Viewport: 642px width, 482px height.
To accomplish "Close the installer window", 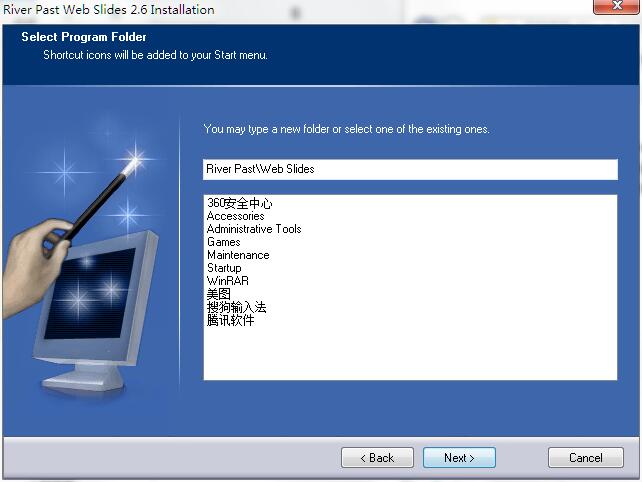I will 617,6.
